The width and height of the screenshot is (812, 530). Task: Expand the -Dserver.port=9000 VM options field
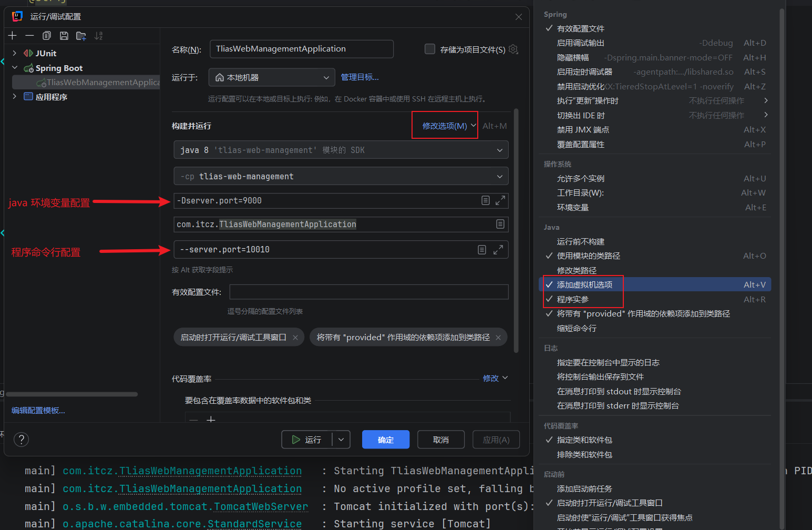[x=500, y=200]
